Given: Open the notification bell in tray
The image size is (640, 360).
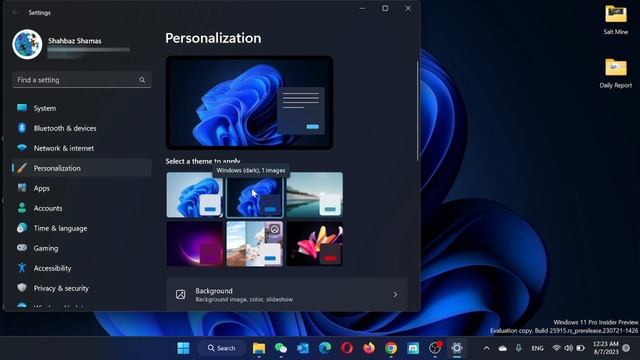Looking at the screenshot, I should coord(627,348).
